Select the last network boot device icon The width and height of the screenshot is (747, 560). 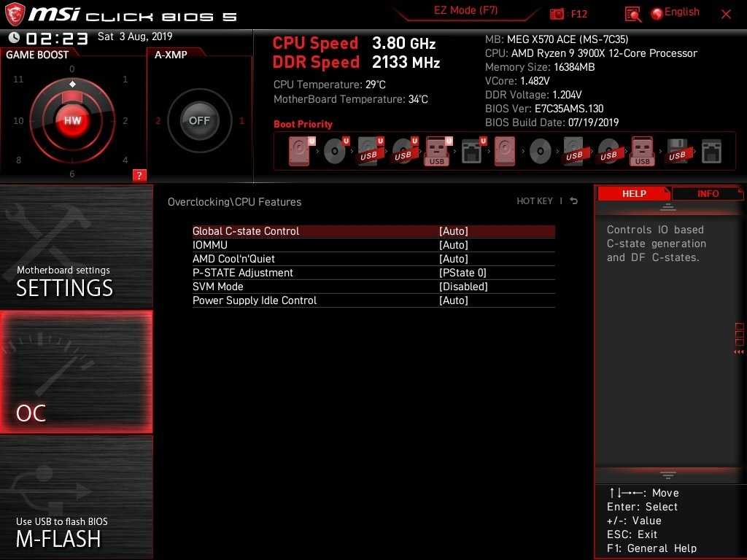pyautogui.click(x=711, y=152)
